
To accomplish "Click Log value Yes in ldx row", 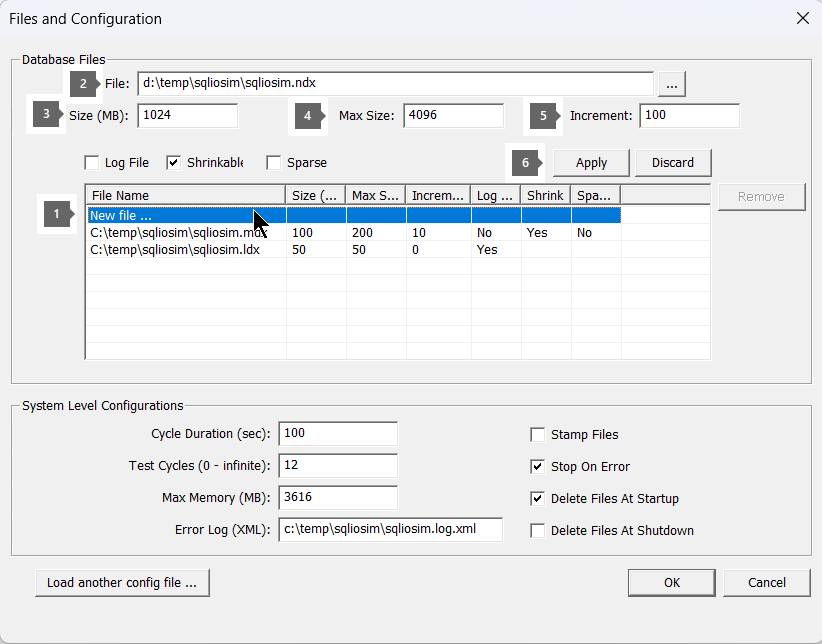I will point(487,250).
